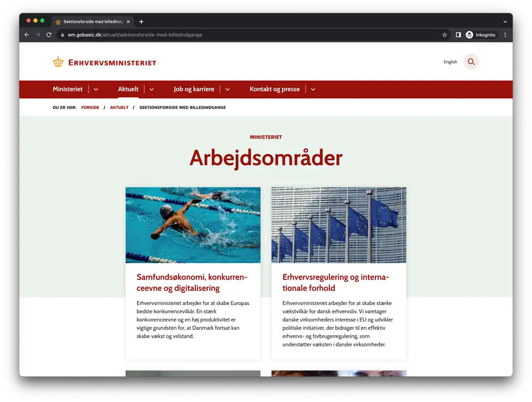Open Chrome's three-dot menu
The height and width of the screenshot is (402, 532).
(x=505, y=35)
